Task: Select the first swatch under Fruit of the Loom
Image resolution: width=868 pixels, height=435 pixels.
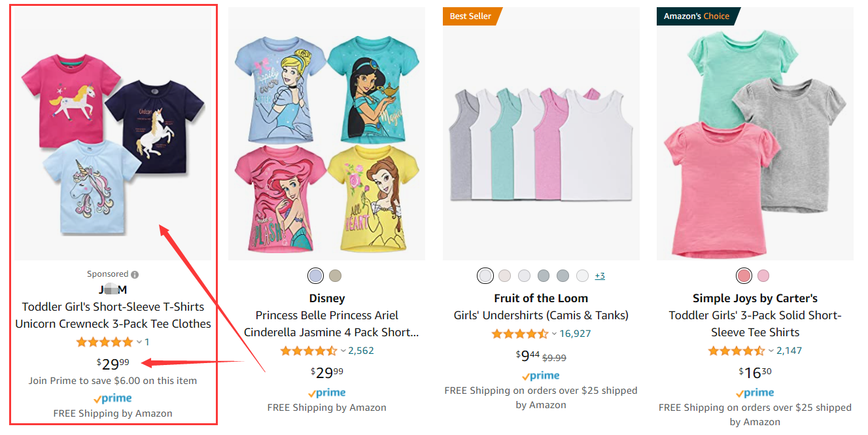Action: pos(485,276)
